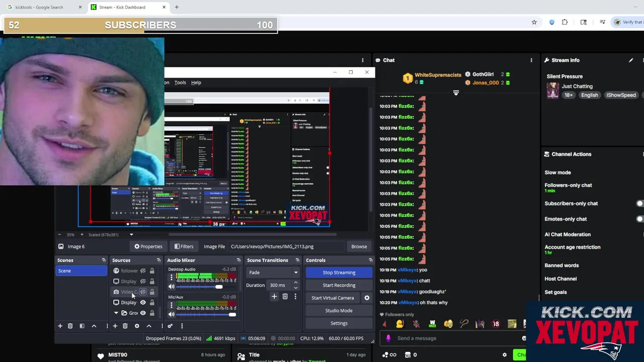
Task: Remove scene transition with trash icon
Action: click(x=285, y=297)
